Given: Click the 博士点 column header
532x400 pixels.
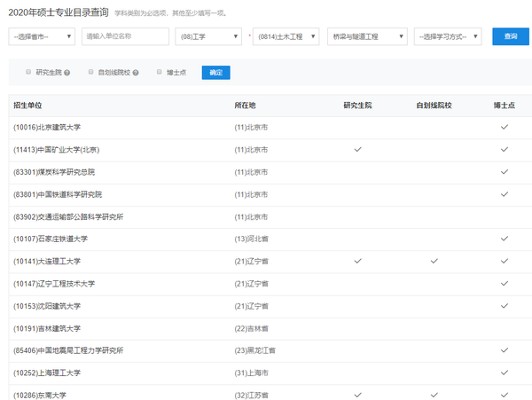Looking at the screenshot, I should point(505,106).
